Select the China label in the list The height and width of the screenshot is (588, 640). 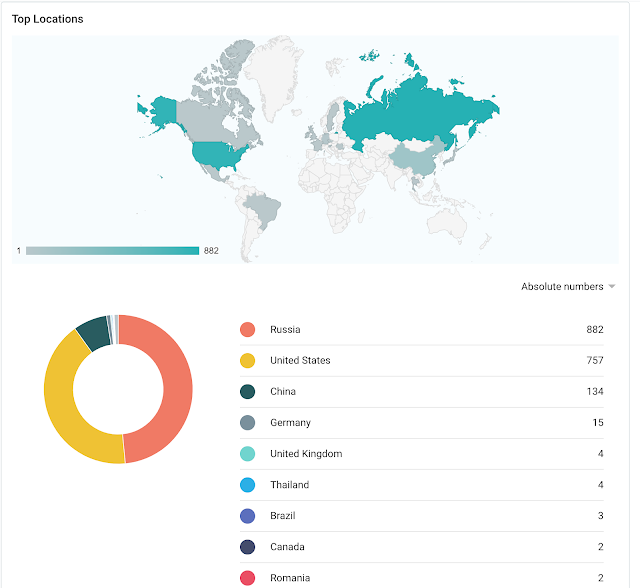pyautogui.click(x=282, y=391)
